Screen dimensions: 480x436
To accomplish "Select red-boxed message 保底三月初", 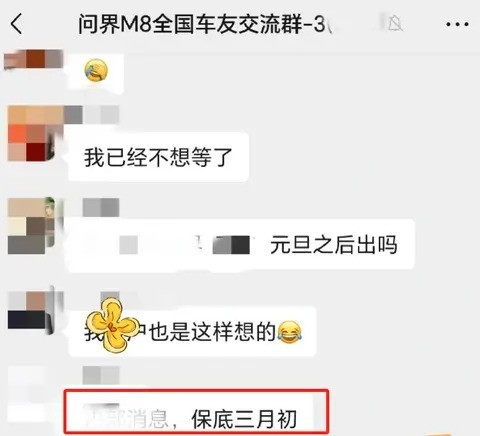I will [196, 413].
